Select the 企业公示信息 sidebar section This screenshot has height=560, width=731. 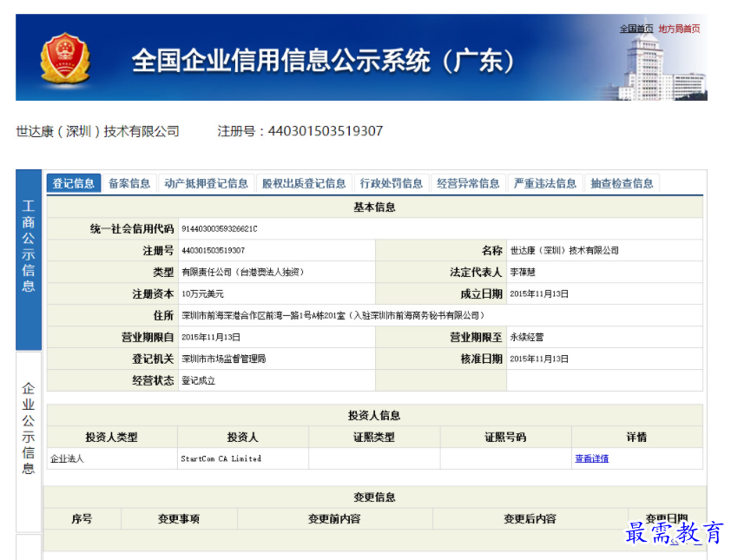pos(29,442)
